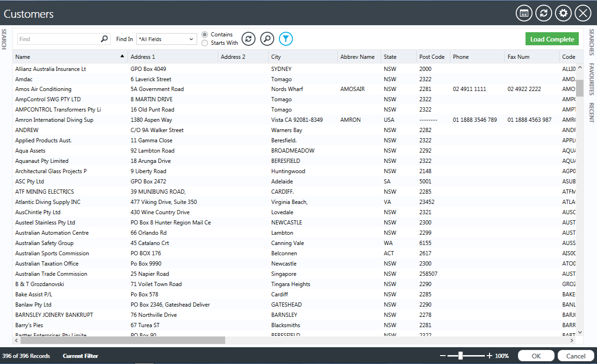Click the vertical scrollbar down arrow
The image size is (597, 364).
point(580,332)
